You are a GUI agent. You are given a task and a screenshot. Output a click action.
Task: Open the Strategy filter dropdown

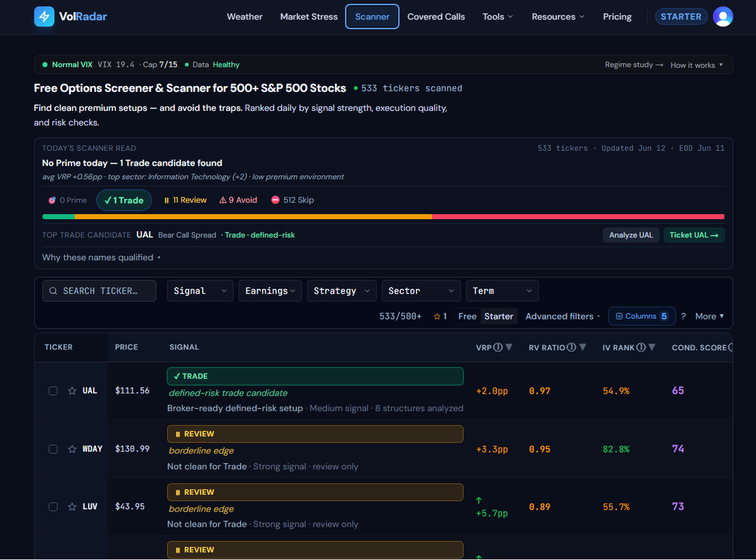[341, 291]
